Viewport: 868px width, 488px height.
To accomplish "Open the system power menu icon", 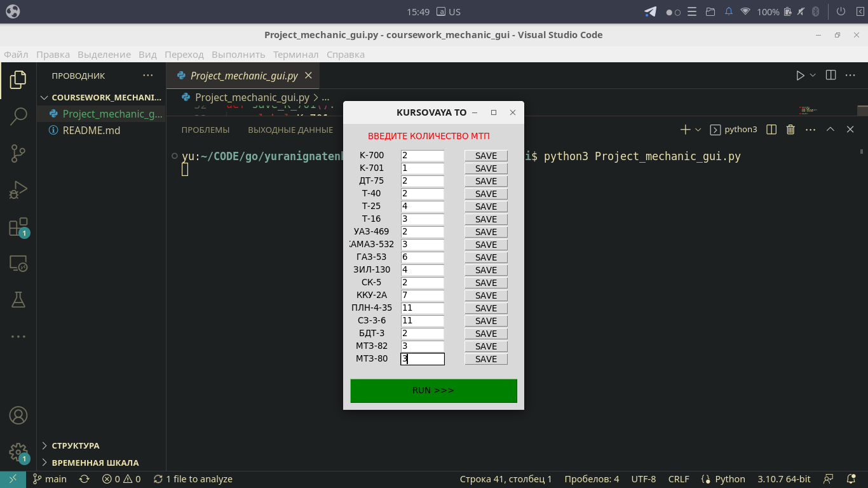I will coord(841,11).
